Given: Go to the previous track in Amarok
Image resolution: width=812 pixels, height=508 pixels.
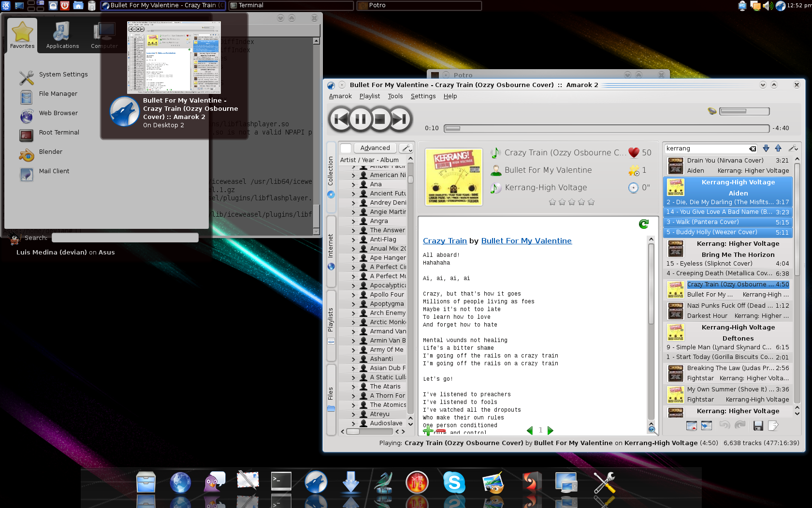Looking at the screenshot, I should click(x=341, y=119).
